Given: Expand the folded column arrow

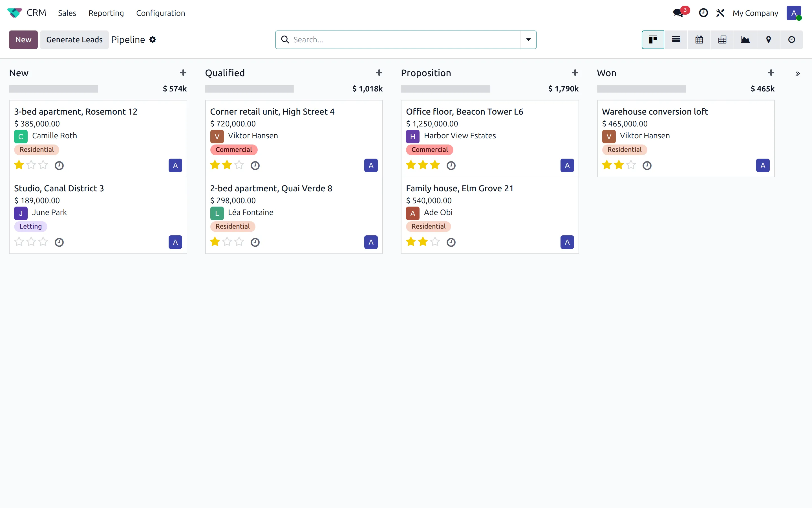Looking at the screenshot, I should point(798,74).
